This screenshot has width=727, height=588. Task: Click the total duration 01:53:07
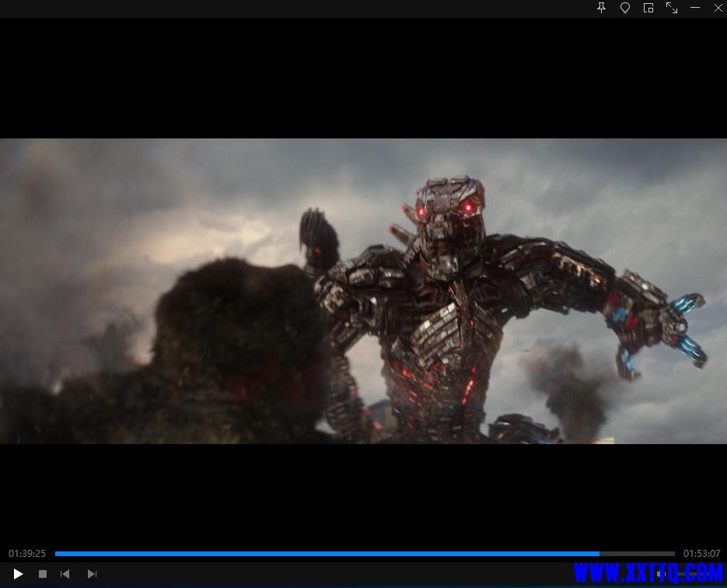pyautogui.click(x=702, y=553)
